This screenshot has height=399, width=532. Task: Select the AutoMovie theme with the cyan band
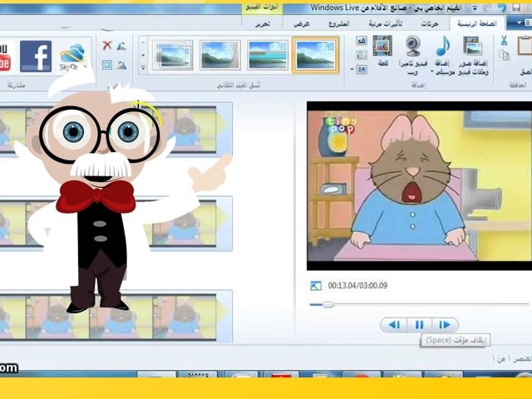(x=268, y=55)
